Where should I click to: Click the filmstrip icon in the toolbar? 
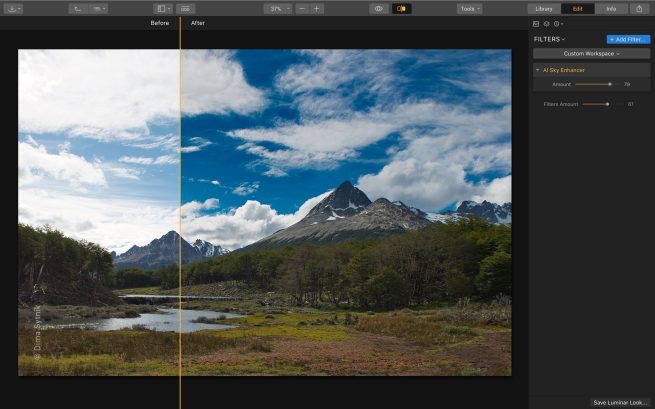tap(186, 8)
